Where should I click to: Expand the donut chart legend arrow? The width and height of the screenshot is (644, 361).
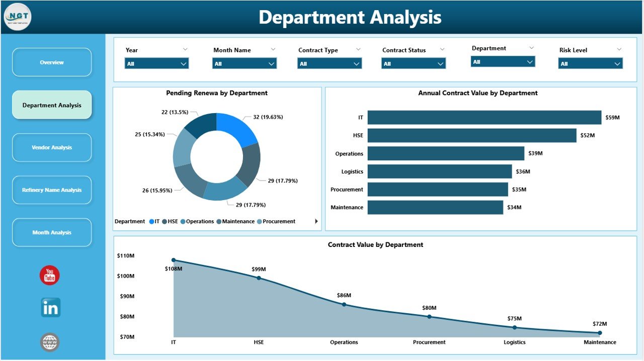click(316, 221)
